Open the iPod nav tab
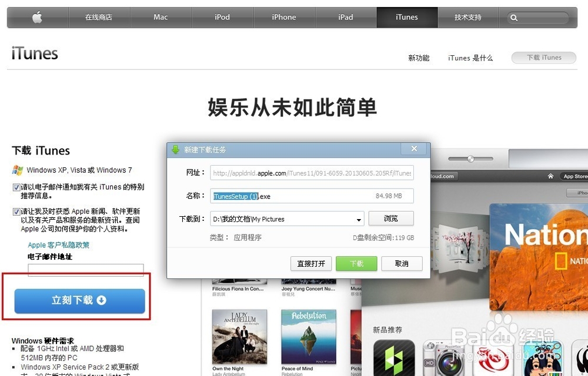 click(x=222, y=17)
